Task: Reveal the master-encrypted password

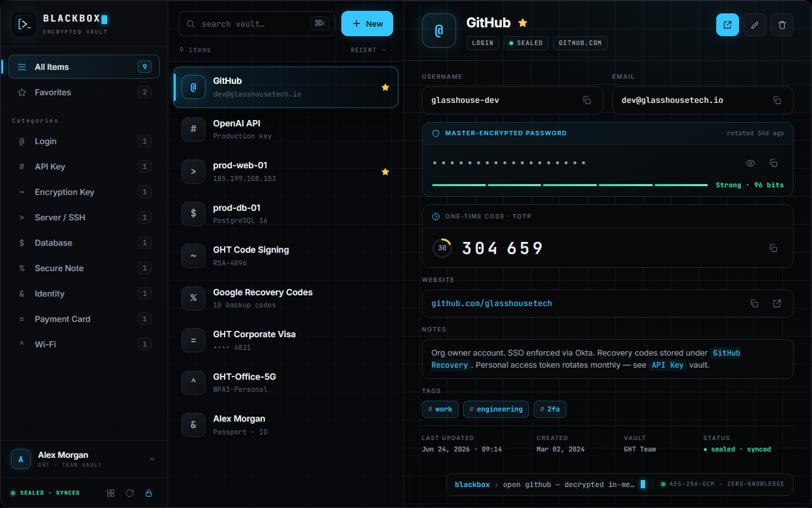Action: [x=750, y=163]
